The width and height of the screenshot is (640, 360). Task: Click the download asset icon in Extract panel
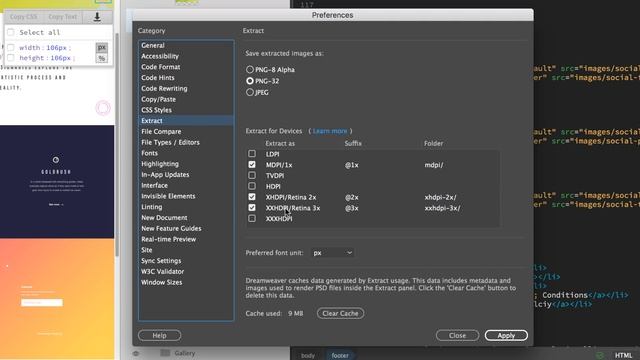coord(97,17)
